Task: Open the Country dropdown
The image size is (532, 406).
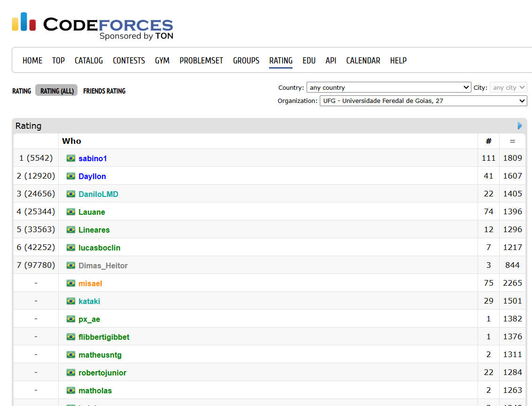Action: 388,87
